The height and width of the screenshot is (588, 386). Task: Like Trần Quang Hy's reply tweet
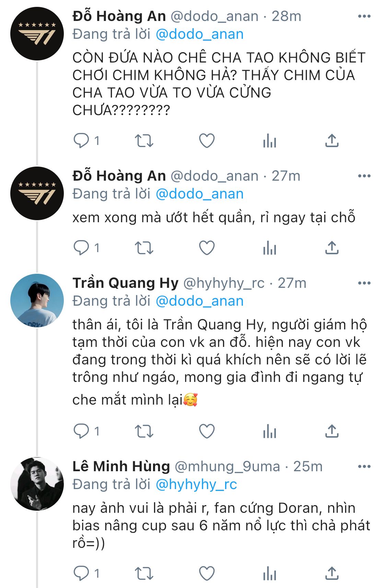pos(207,431)
